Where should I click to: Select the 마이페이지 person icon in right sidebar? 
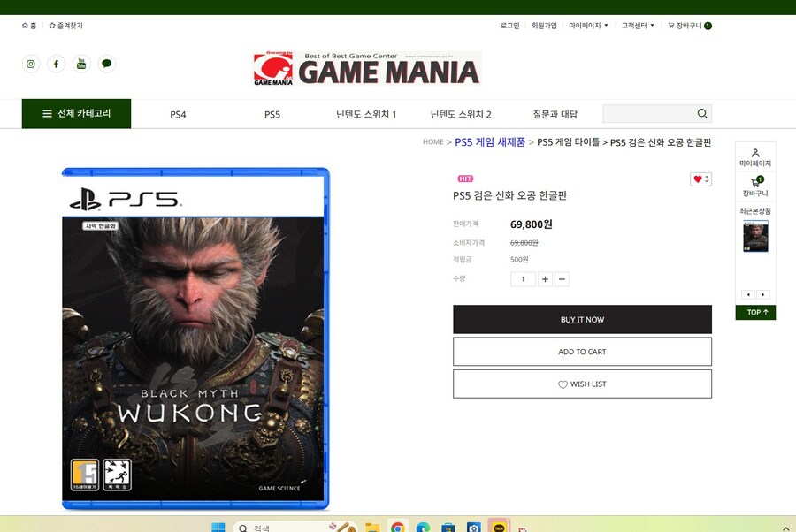pos(756,152)
